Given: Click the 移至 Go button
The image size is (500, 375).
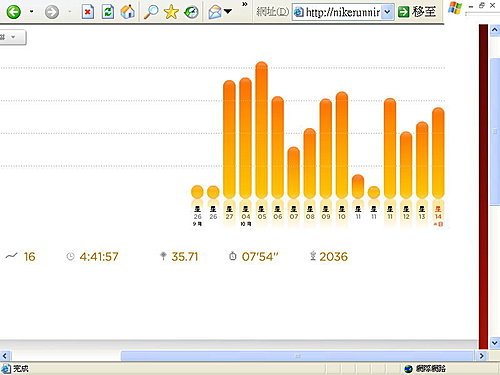Looking at the screenshot, I should click(417, 12).
